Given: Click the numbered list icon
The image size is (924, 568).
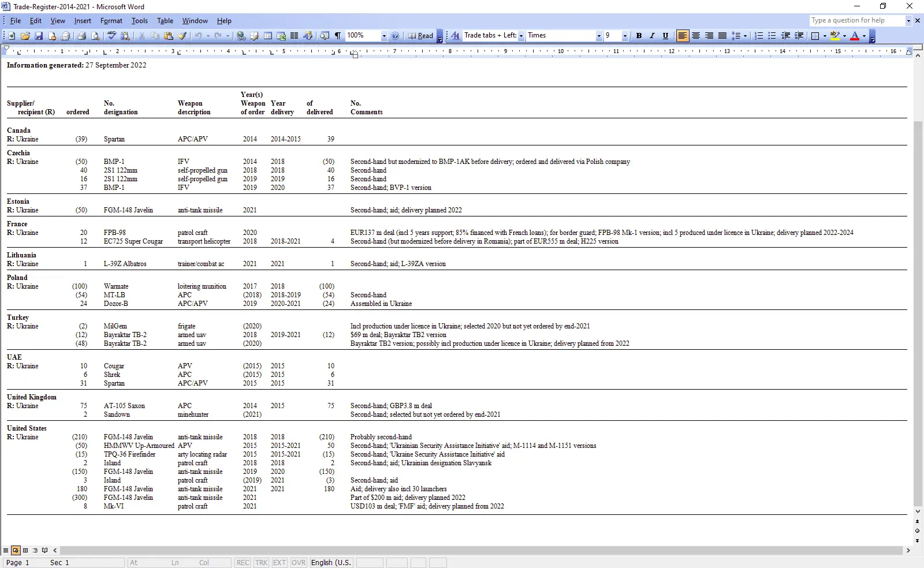Looking at the screenshot, I should point(759,36).
